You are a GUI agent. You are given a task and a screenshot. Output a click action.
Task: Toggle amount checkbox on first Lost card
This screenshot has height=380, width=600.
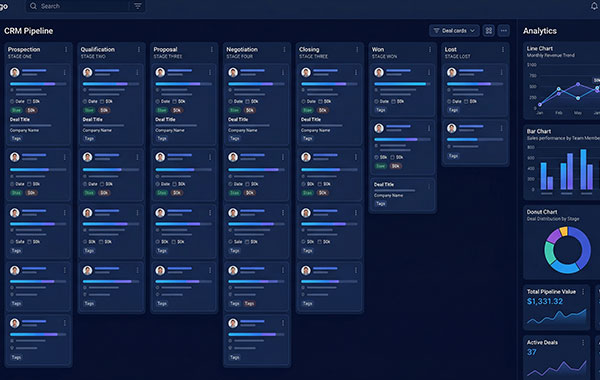(466, 101)
